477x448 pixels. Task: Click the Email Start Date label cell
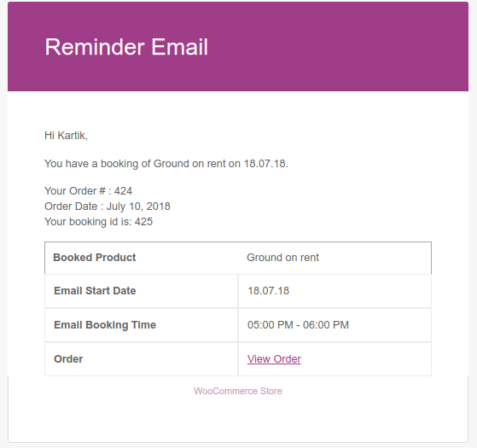point(141,291)
